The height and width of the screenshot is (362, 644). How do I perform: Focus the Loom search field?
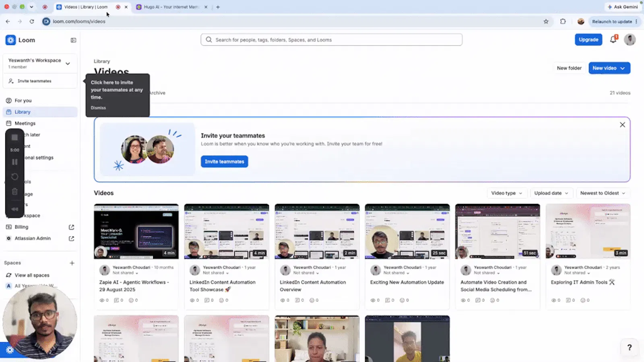[x=331, y=39]
